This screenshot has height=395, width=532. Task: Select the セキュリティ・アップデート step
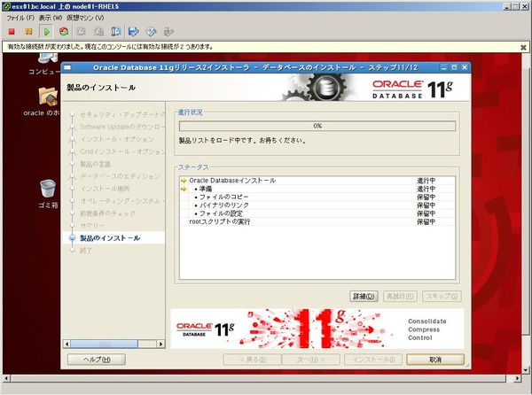[x=122, y=114]
